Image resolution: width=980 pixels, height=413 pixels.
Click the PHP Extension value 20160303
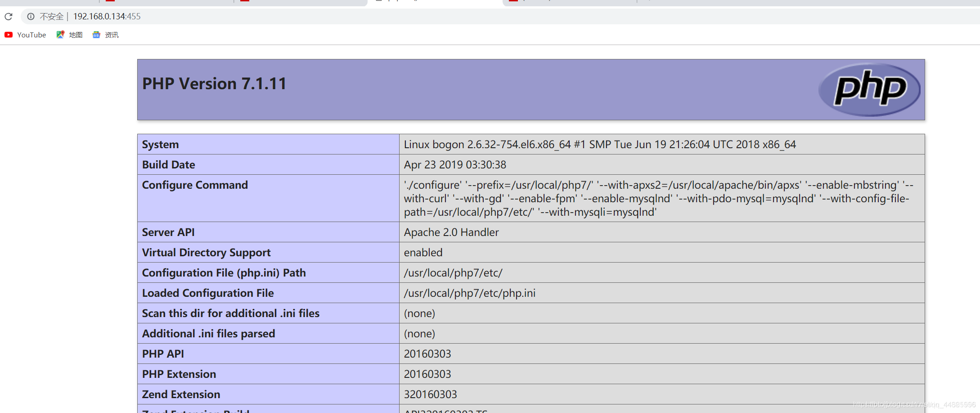[427, 374]
